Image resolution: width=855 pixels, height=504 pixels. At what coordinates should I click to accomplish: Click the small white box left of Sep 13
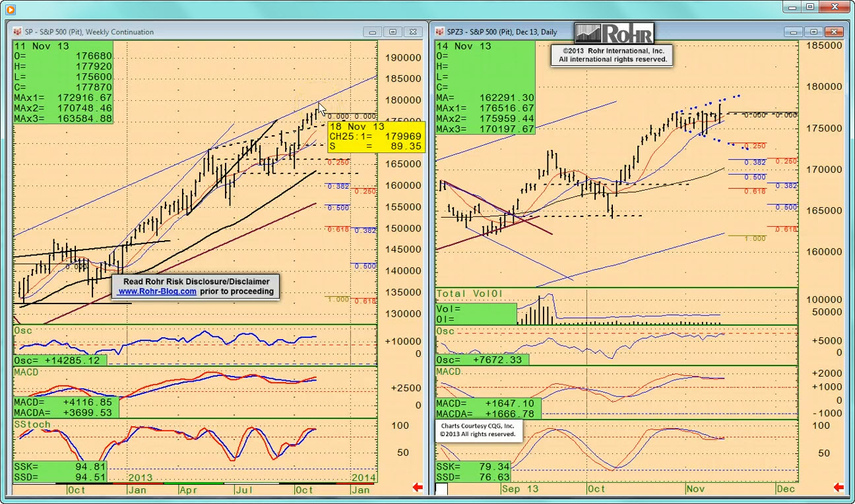point(441,489)
